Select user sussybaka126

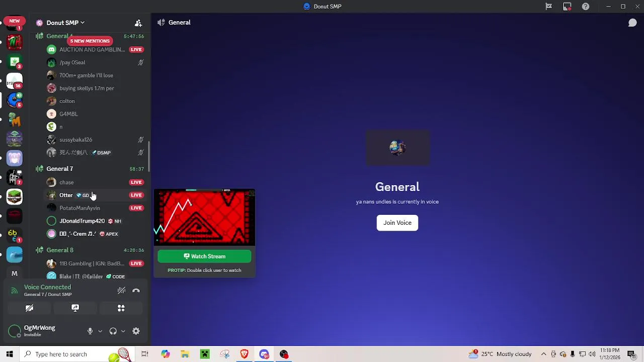(75, 140)
